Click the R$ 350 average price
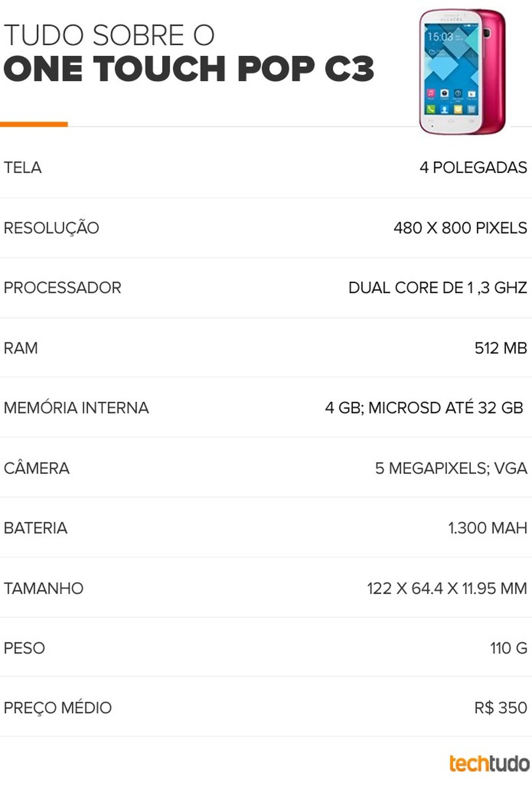Screen dimensions: 532x796 [x=501, y=707]
